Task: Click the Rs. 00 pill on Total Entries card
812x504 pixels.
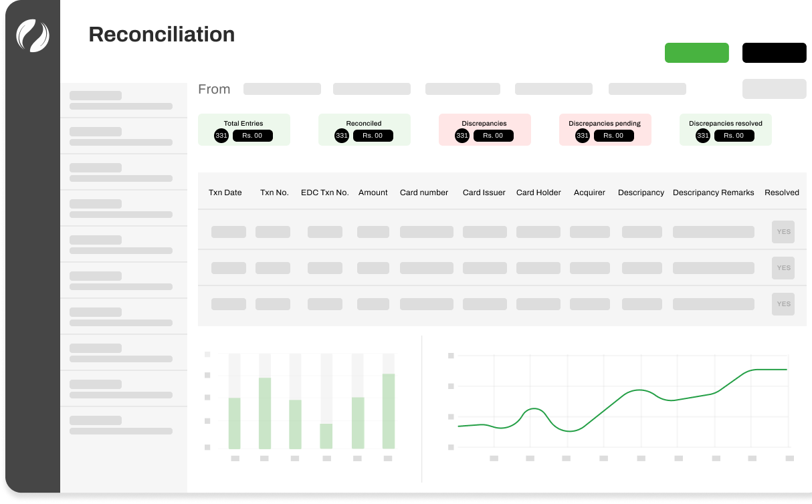Action: pos(254,136)
